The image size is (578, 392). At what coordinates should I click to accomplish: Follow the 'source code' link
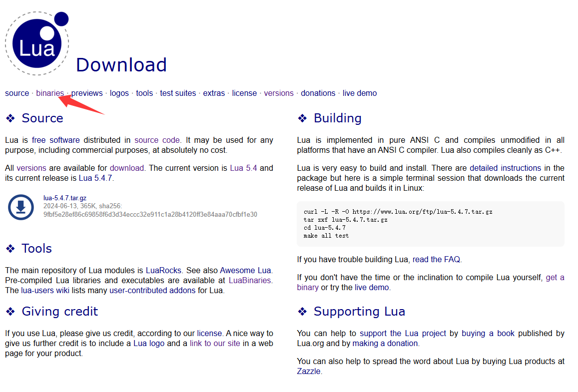point(157,140)
